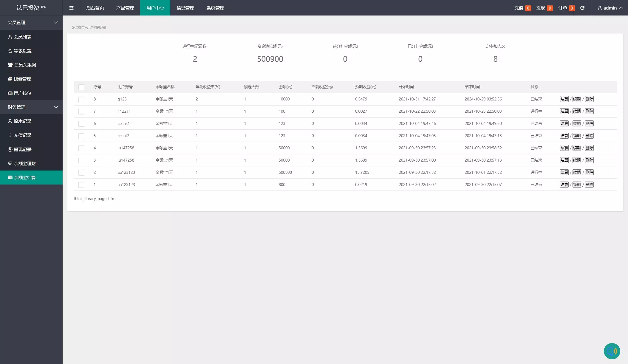Toggle the select-all checkbox in table header
628x364 pixels.
tap(81, 87)
